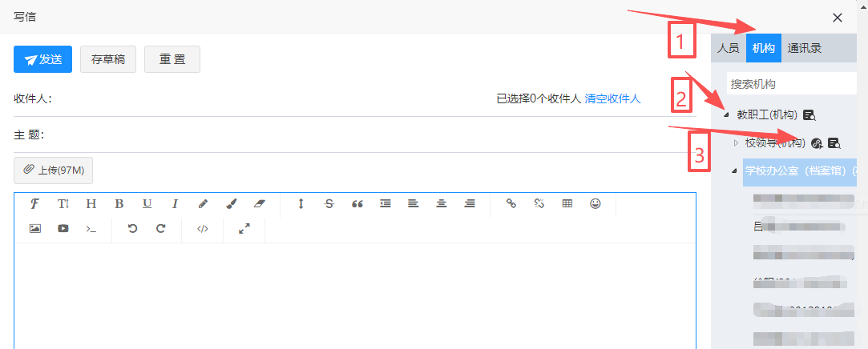Toggle bold formatting in the editor toolbar
Image resolution: width=868 pixels, height=349 pixels.
tap(119, 203)
